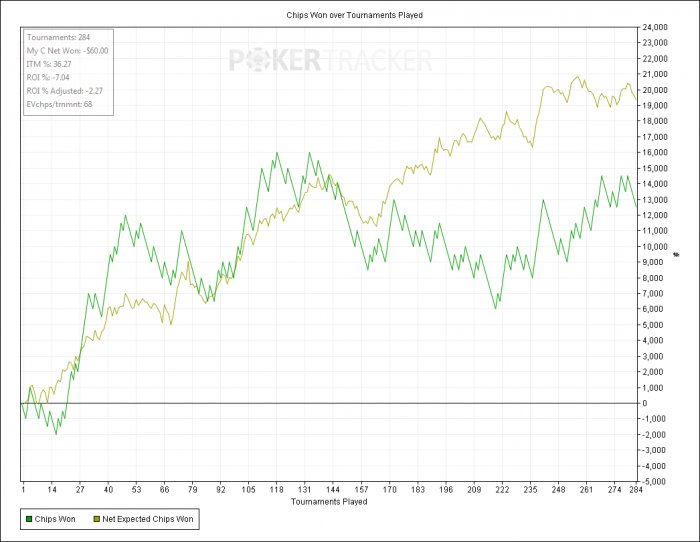Click the ROI %: -7.04 stat
Viewport: 700px width, 542px height.
tap(48, 78)
